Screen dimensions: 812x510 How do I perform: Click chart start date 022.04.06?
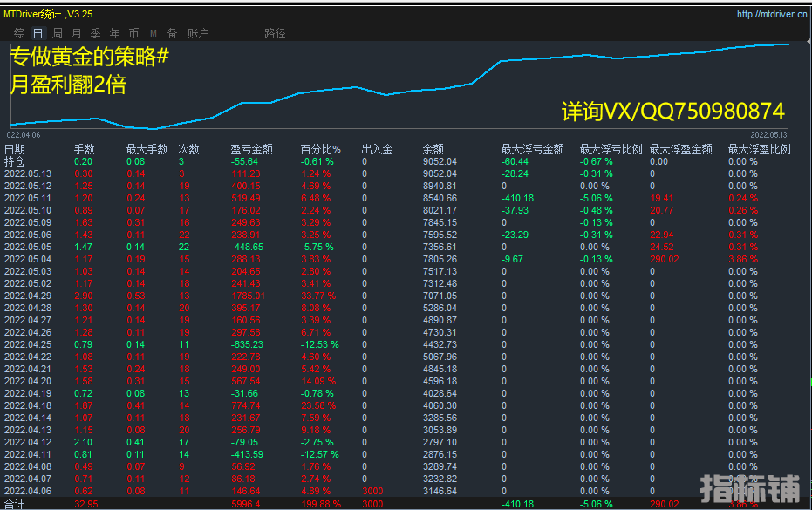click(x=24, y=134)
